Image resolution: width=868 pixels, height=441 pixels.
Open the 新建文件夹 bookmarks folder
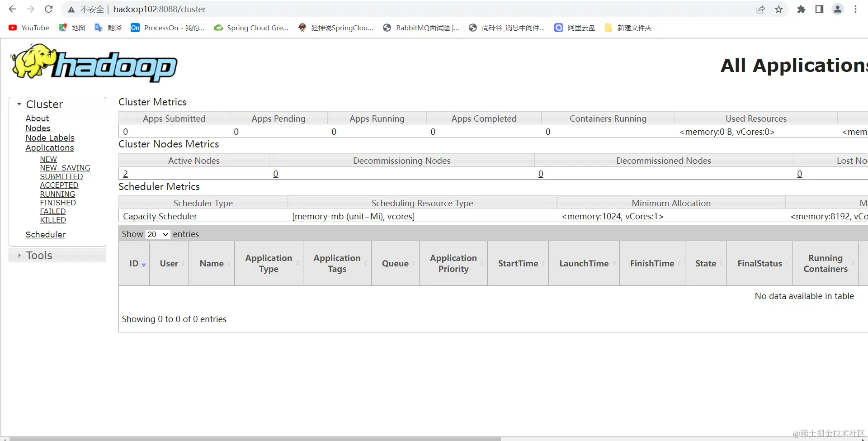628,28
